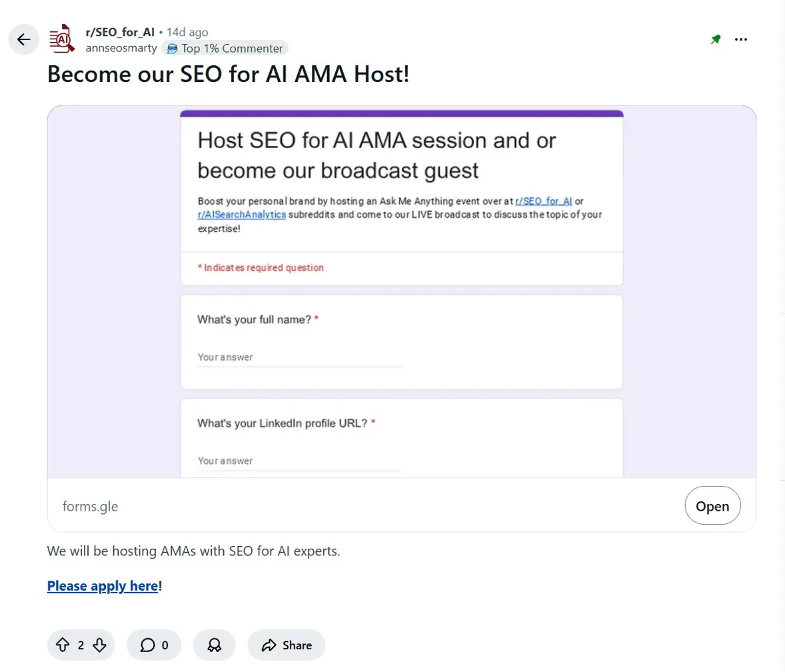Click the back arrow icon
Image resolution: width=785 pixels, height=672 pixels.
[x=24, y=40]
